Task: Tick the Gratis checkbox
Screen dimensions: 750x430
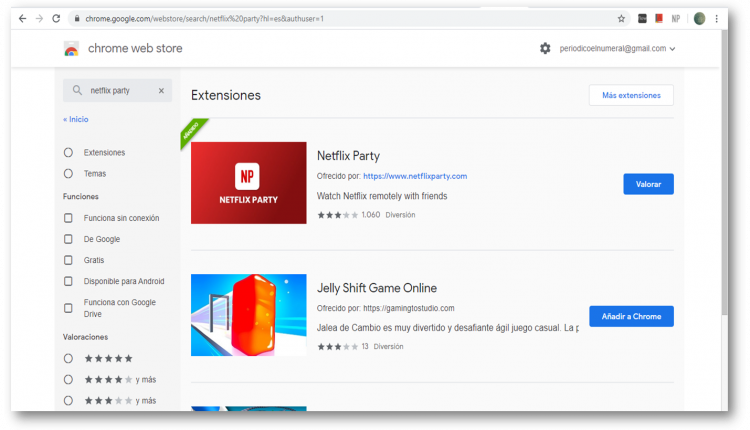Action: pos(68,260)
